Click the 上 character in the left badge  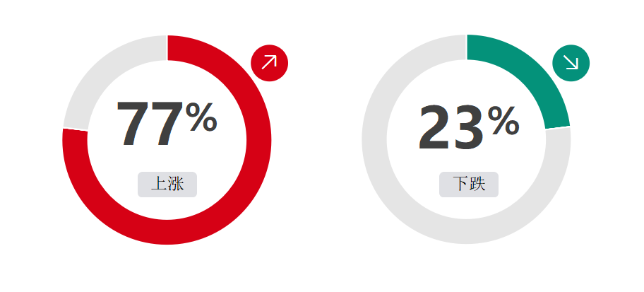coord(159,184)
